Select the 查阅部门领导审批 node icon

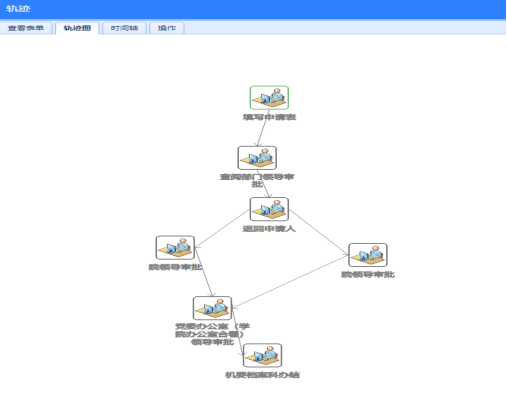pyautogui.click(x=257, y=158)
